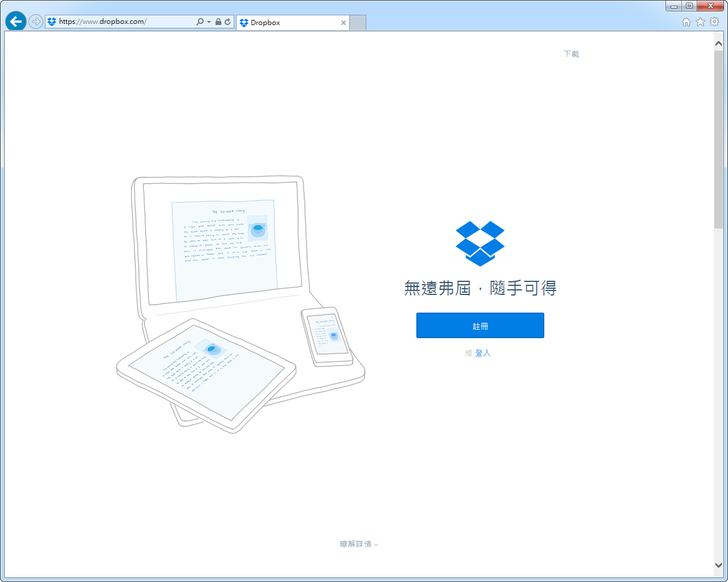This screenshot has height=582, width=728.
Task: Maximize the browser window
Action: [689, 6]
